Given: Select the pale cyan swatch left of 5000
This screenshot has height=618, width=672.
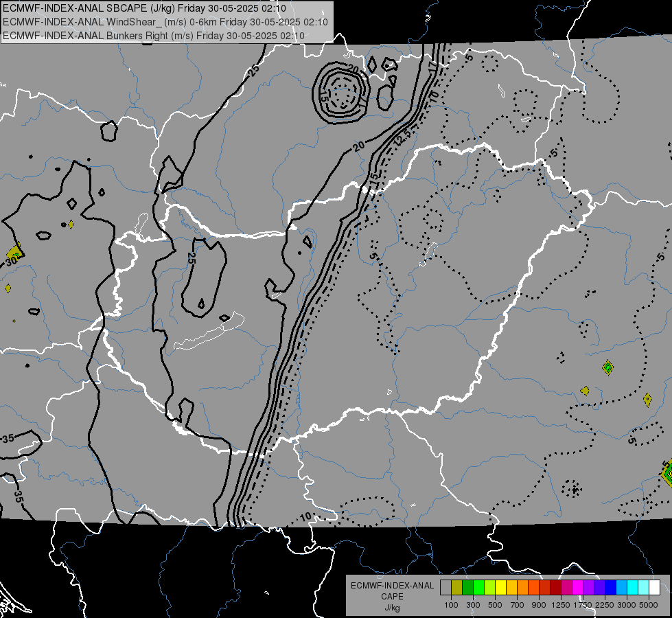Looking at the screenshot, I should coord(644,588).
